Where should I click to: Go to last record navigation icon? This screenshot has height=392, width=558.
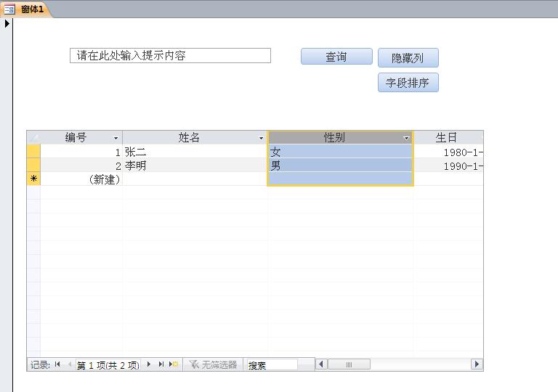click(x=161, y=364)
